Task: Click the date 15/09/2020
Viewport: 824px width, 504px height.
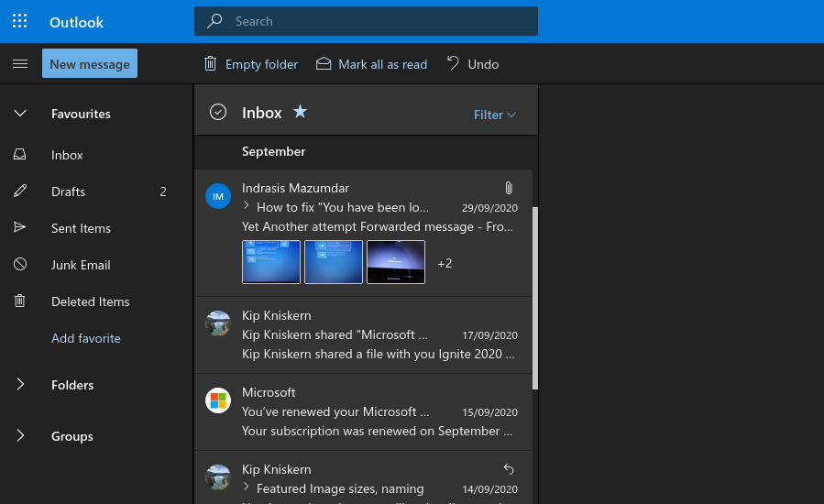Action: (489, 412)
